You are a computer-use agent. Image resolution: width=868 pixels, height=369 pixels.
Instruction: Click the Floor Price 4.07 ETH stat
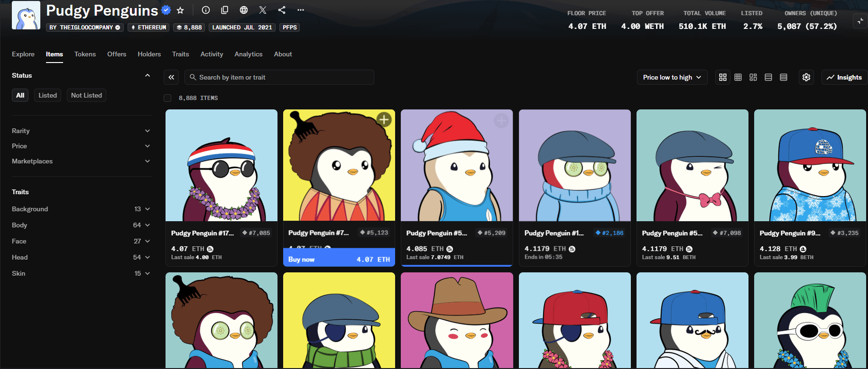click(587, 20)
